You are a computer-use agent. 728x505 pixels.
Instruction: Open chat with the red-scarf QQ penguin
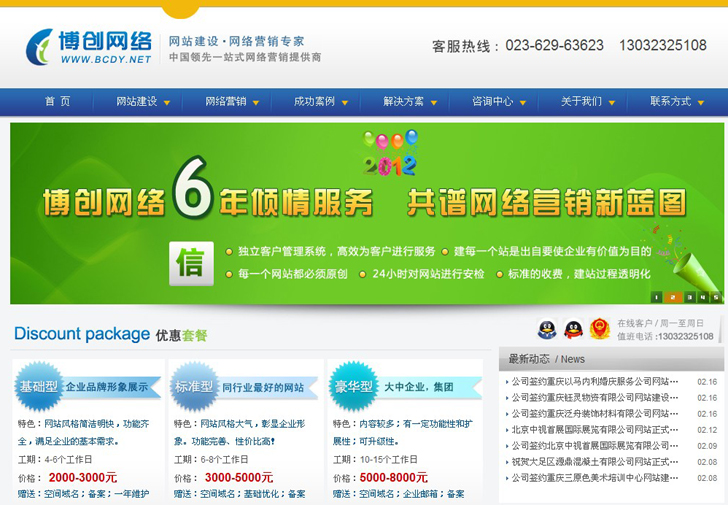coord(573,329)
